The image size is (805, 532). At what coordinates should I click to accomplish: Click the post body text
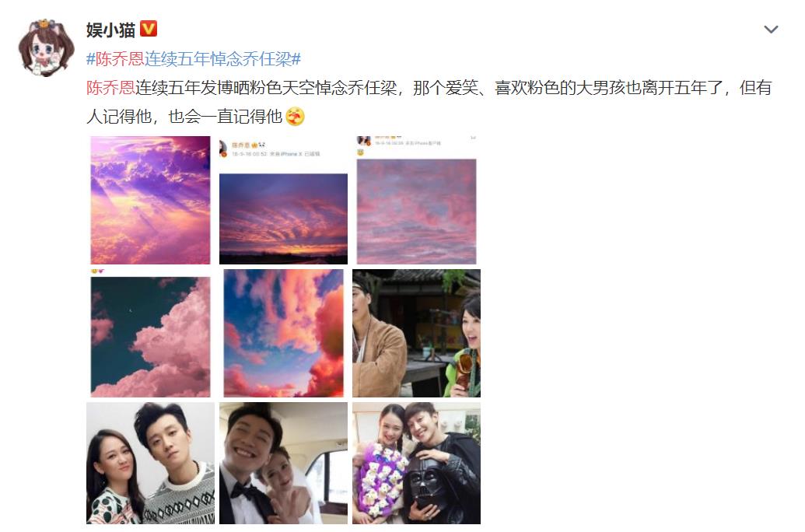429,102
